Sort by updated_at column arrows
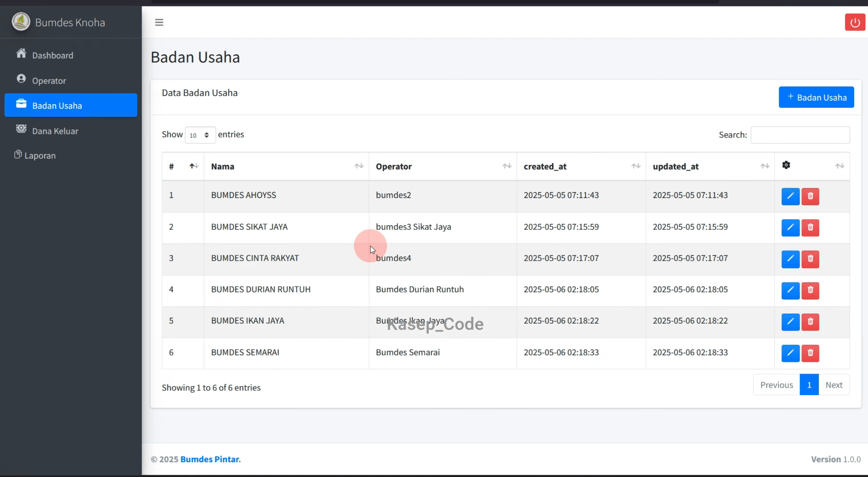Viewport: 868px width, 477px height. tap(765, 166)
